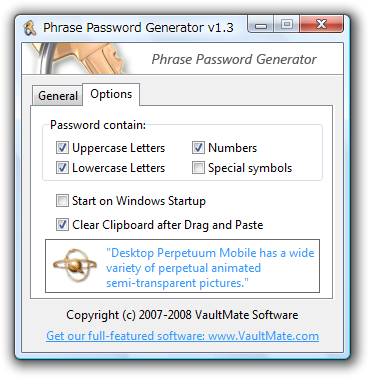The image size is (369, 379).
Task: Click the window title bar text
Action: [138, 28]
